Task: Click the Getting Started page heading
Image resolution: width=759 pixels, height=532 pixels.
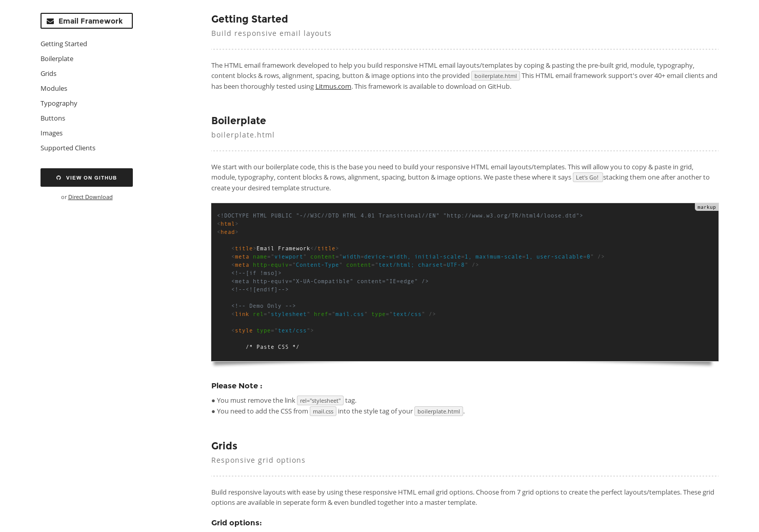Action: pos(249,19)
